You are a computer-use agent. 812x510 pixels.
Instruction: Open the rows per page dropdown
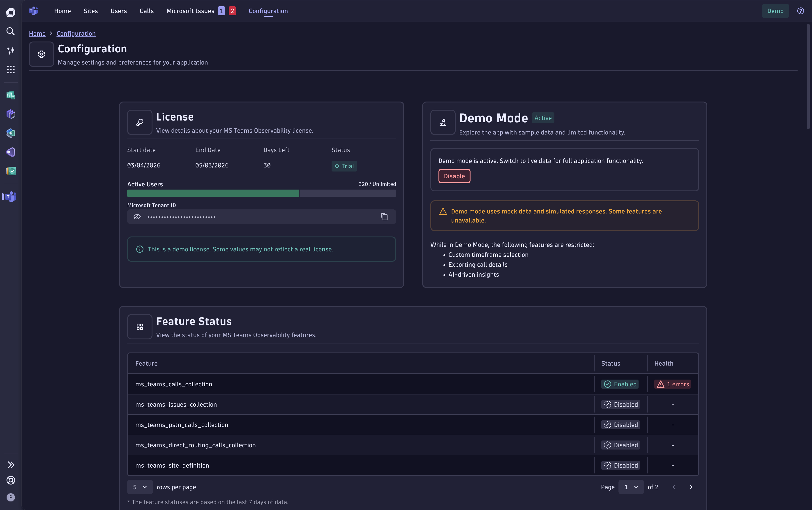[x=140, y=487]
